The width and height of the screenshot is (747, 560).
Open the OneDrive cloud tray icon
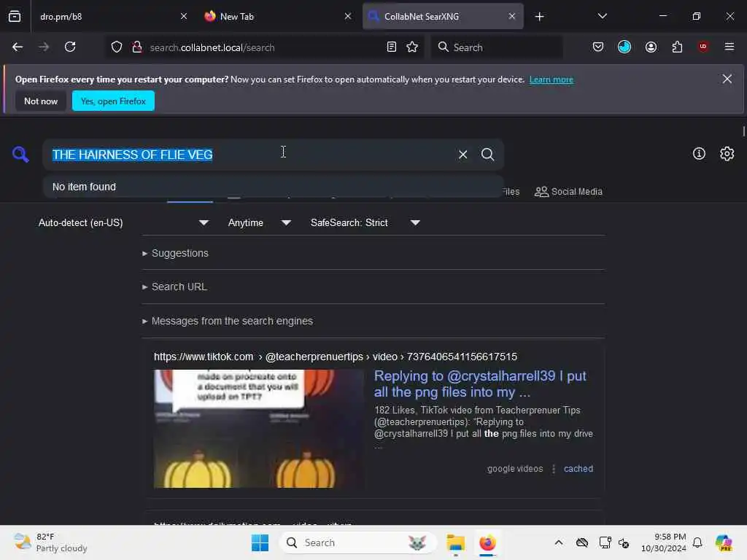[581, 542]
